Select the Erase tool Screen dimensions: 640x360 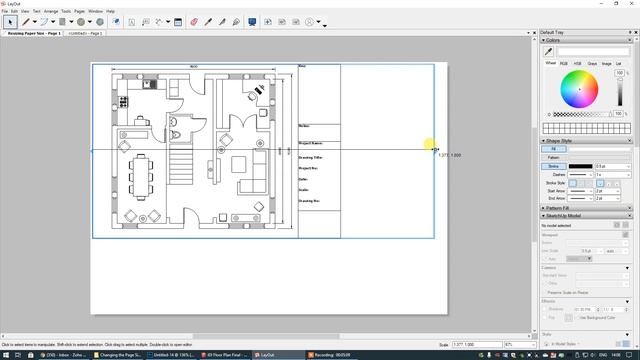[x=194, y=22]
